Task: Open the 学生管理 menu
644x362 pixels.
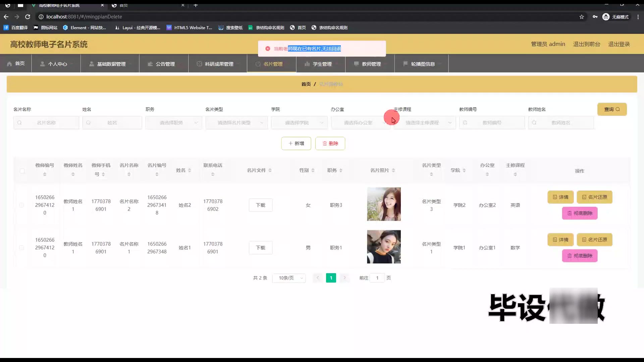Action: coord(321,64)
